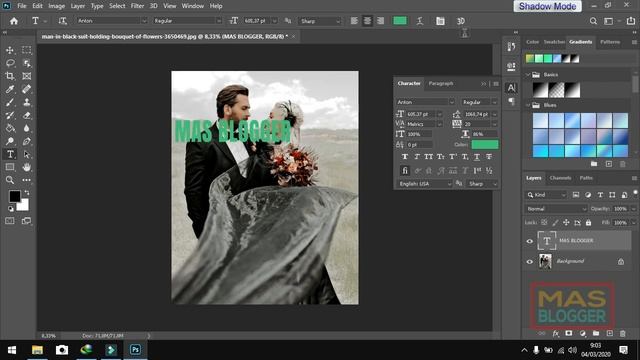Select the Hand tool
This screenshot has width=640, height=360.
(x=27, y=167)
